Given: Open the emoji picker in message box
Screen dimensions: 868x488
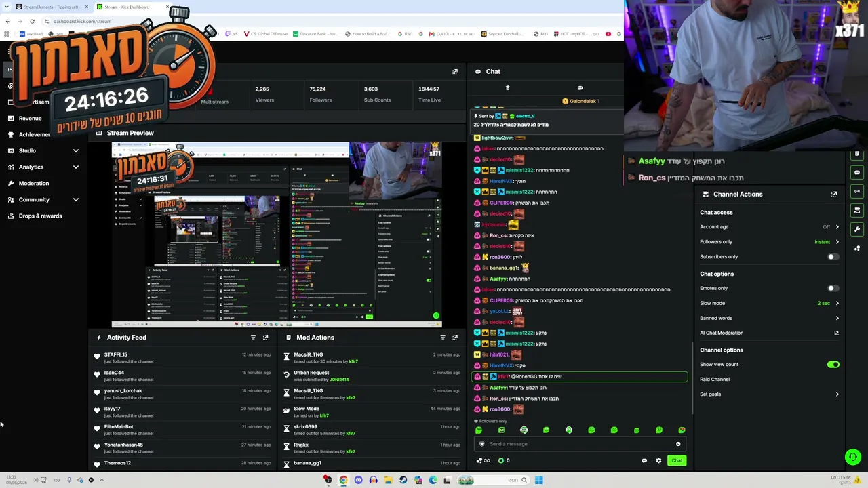Looking at the screenshot, I should (x=678, y=444).
